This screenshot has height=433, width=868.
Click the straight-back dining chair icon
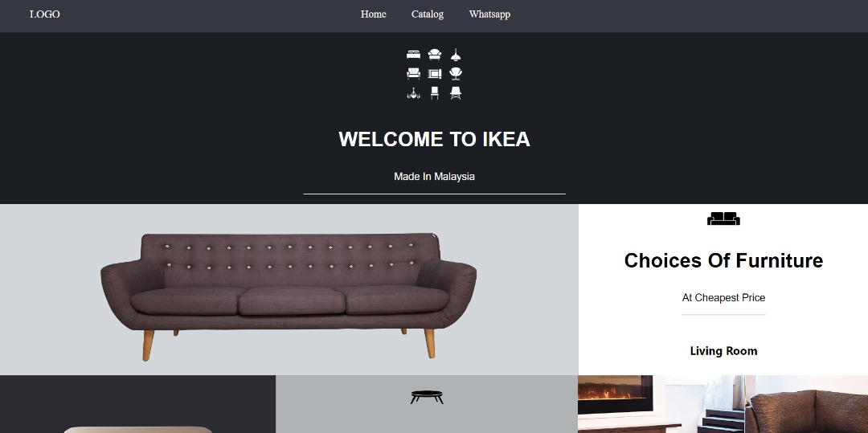pos(435,93)
